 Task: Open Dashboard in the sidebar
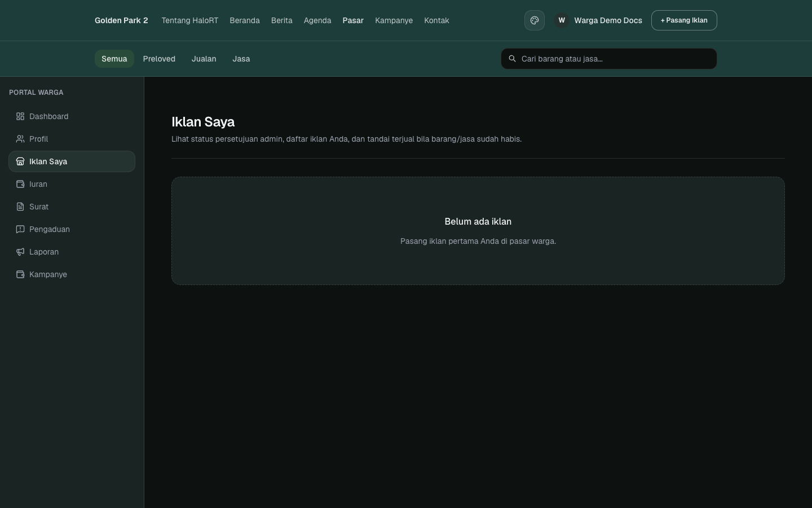(x=72, y=116)
